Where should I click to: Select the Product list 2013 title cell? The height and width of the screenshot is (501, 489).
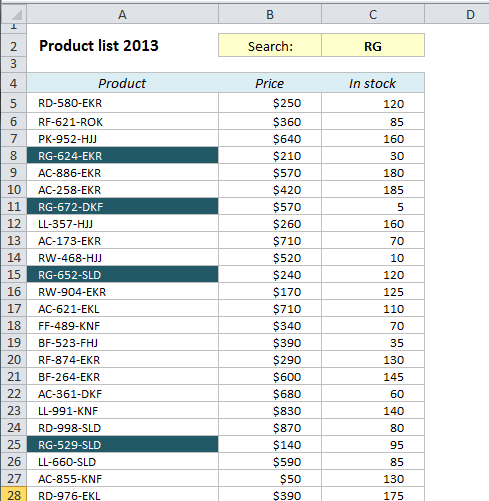tap(122, 45)
